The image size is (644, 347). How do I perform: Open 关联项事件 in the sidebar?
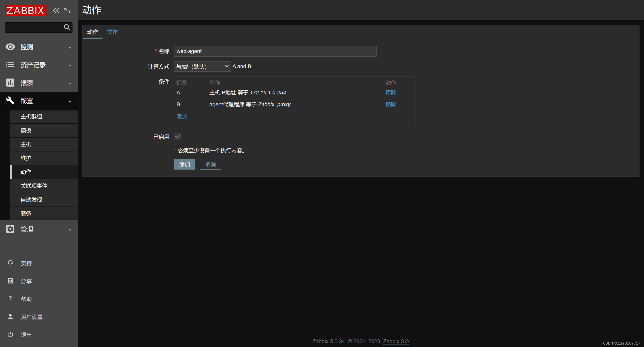(44, 186)
